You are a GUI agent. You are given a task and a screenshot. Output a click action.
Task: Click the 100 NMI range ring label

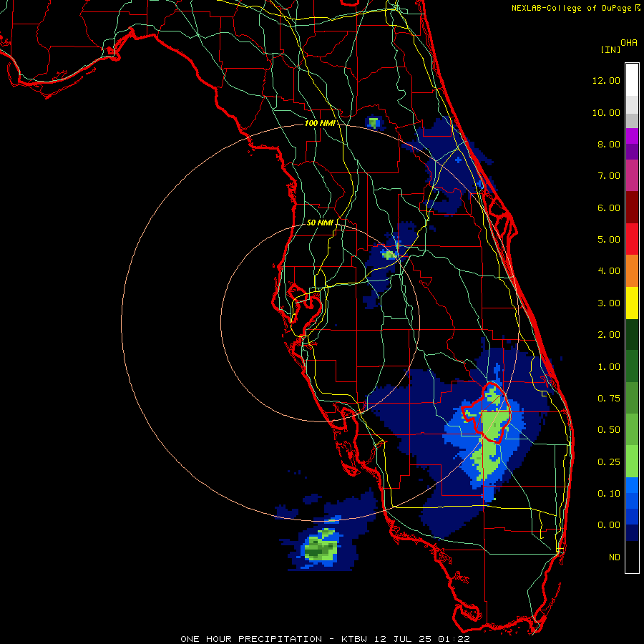[319, 123]
